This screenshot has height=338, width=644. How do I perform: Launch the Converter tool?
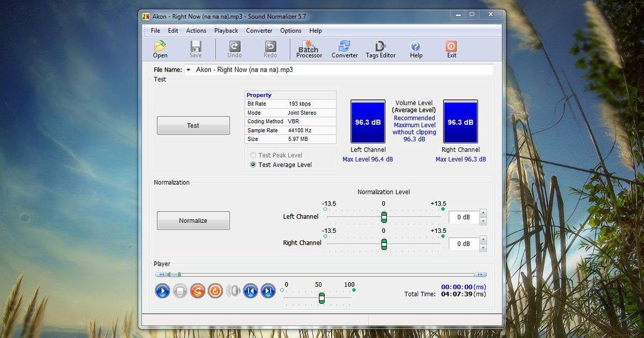[x=344, y=49]
